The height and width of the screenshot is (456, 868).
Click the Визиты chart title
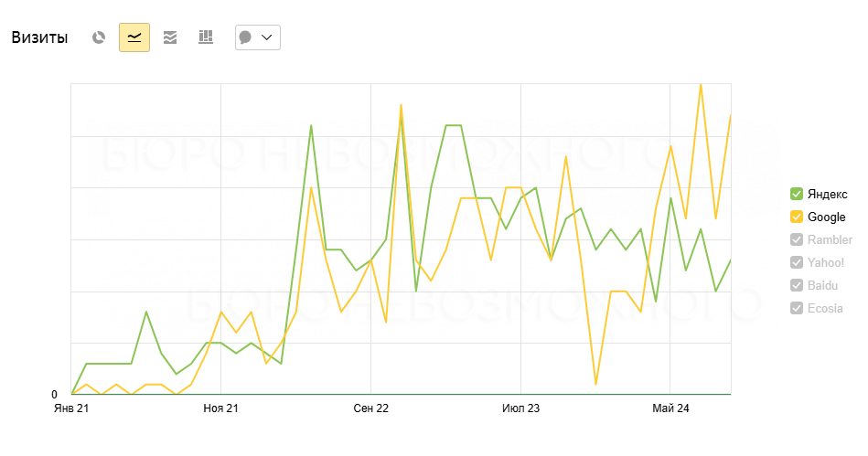coord(39,37)
